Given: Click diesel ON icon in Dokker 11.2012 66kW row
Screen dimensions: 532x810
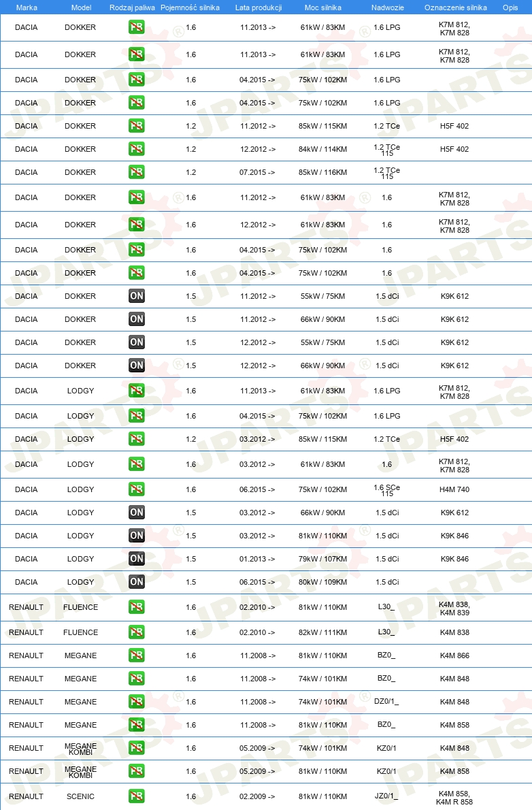Looking at the screenshot, I should (x=136, y=319).
